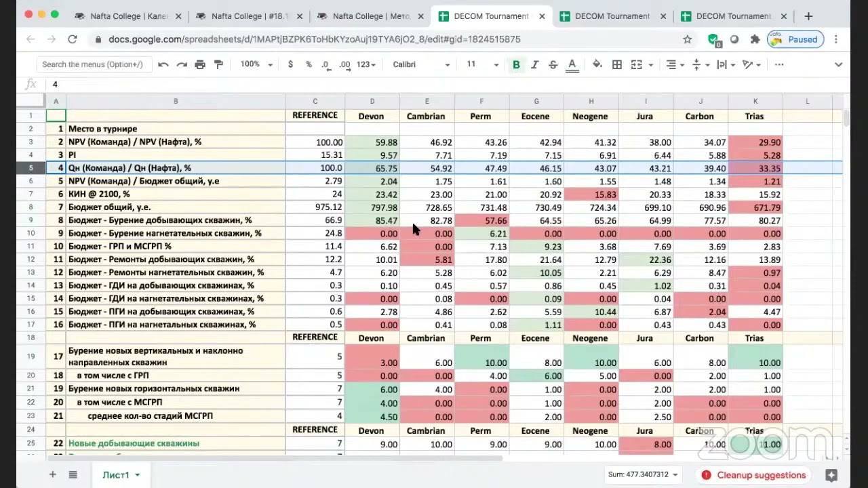Open the zoom level 100% dropdown
The width and height of the screenshot is (868, 488).
tap(256, 64)
